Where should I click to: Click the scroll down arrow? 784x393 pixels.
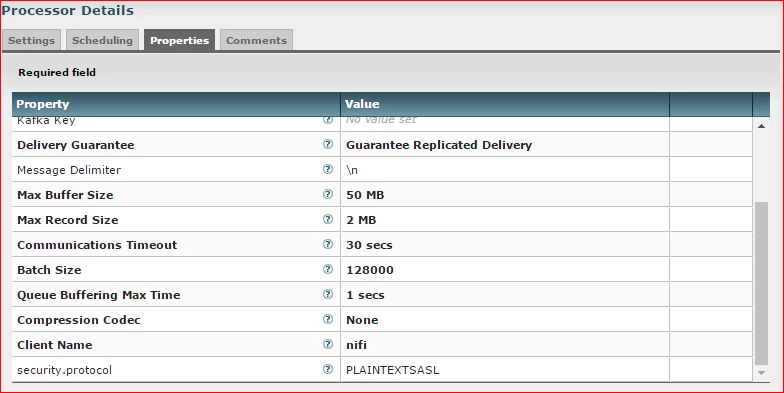pos(761,372)
